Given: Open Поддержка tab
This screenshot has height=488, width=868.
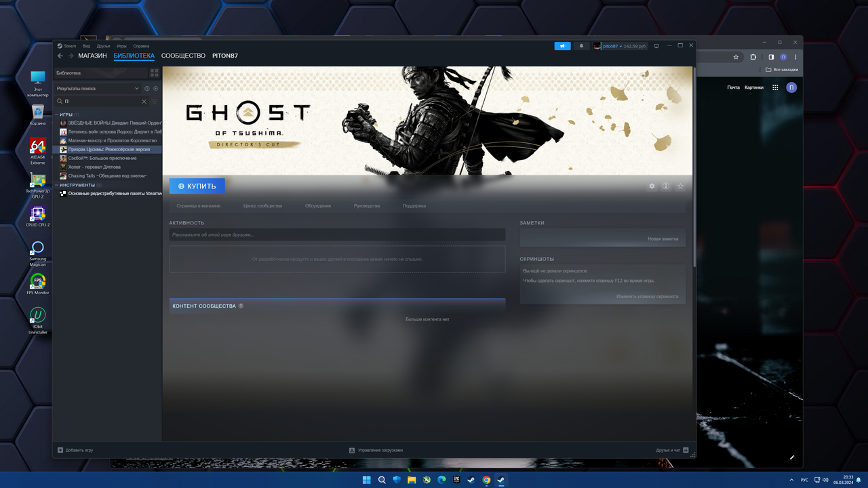Looking at the screenshot, I should 414,205.
